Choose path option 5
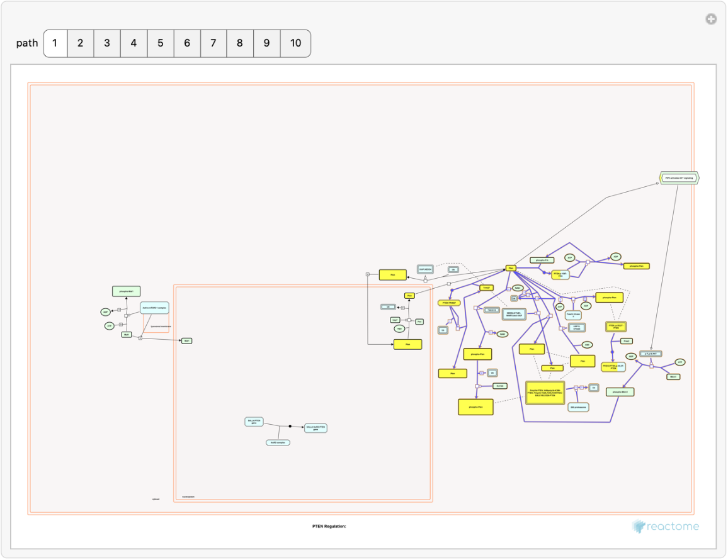Viewport: 728px width, 560px height. click(x=160, y=43)
